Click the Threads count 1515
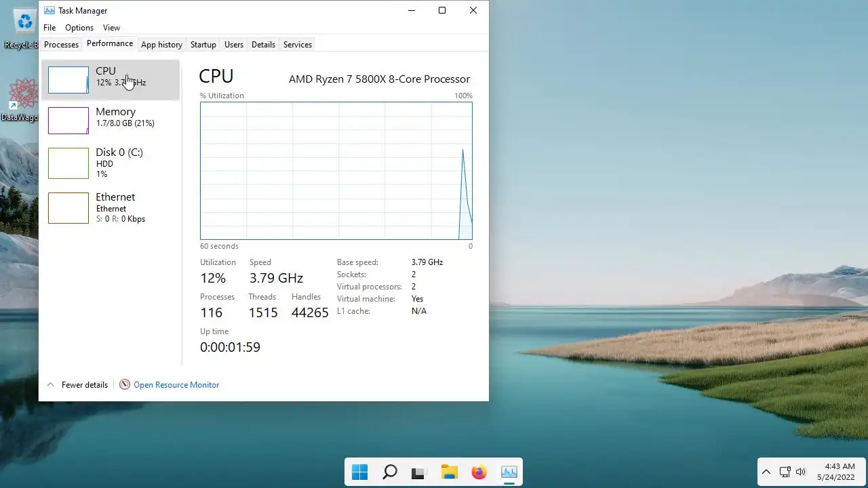 pyautogui.click(x=263, y=312)
